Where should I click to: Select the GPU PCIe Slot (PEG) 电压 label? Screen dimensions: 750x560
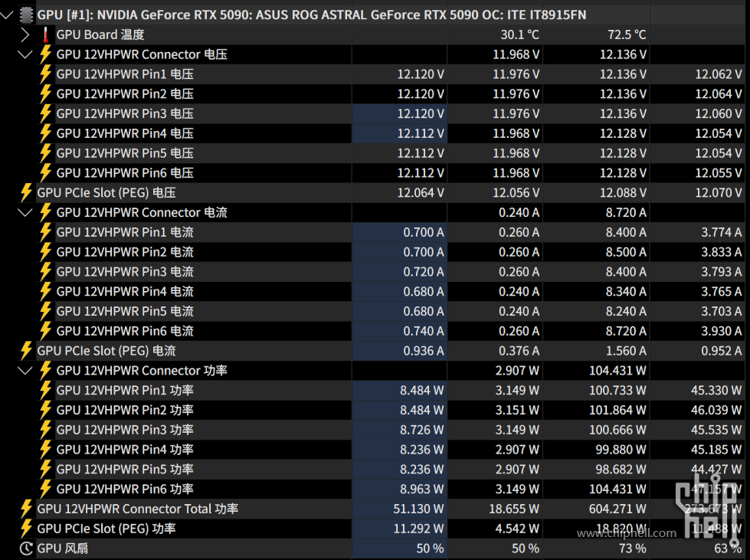click(106, 193)
